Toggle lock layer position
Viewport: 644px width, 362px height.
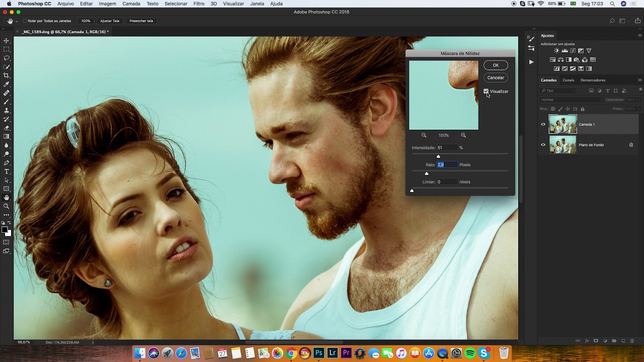click(x=568, y=109)
